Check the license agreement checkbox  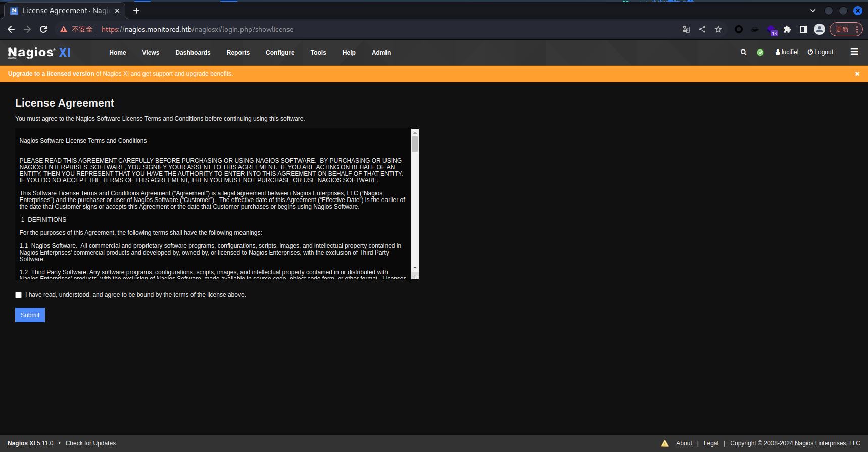(x=19, y=295)
